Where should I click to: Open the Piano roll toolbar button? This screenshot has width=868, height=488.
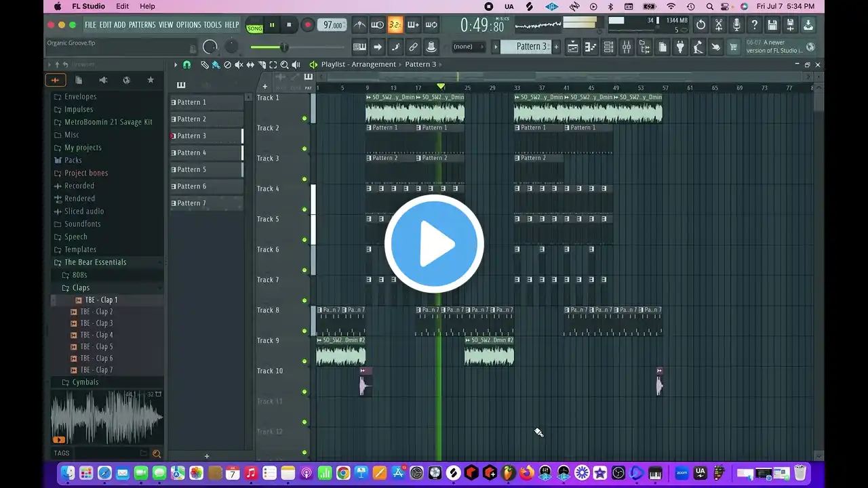pyautogui.click(x=591, y=47)
